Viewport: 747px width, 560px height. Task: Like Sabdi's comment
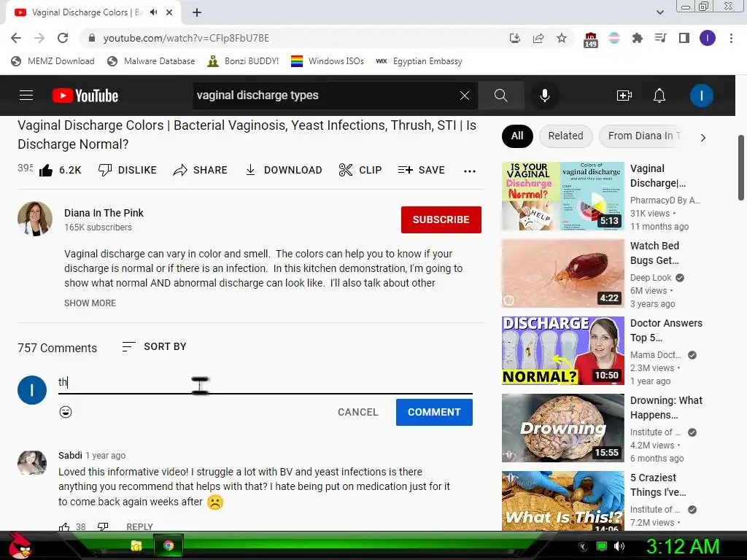64,526
